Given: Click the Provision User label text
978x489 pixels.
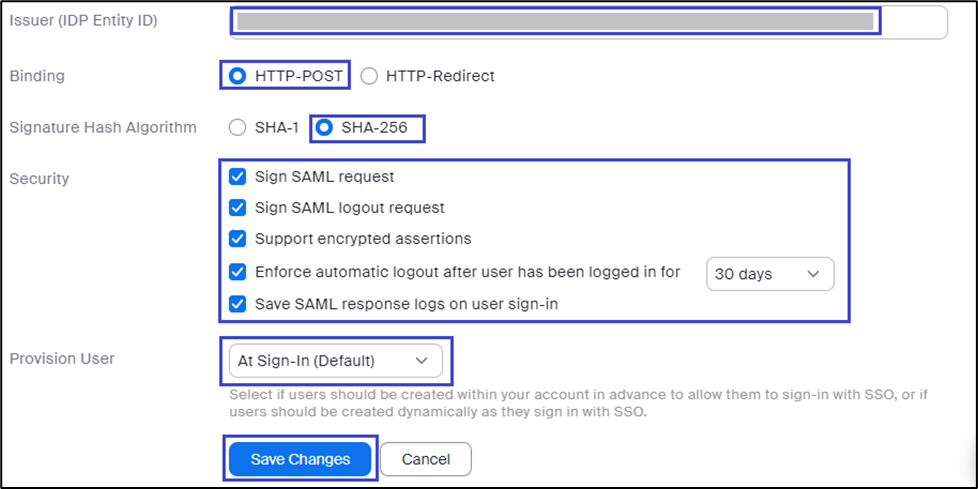Looking at the screenshot, I should click(62, 358).
